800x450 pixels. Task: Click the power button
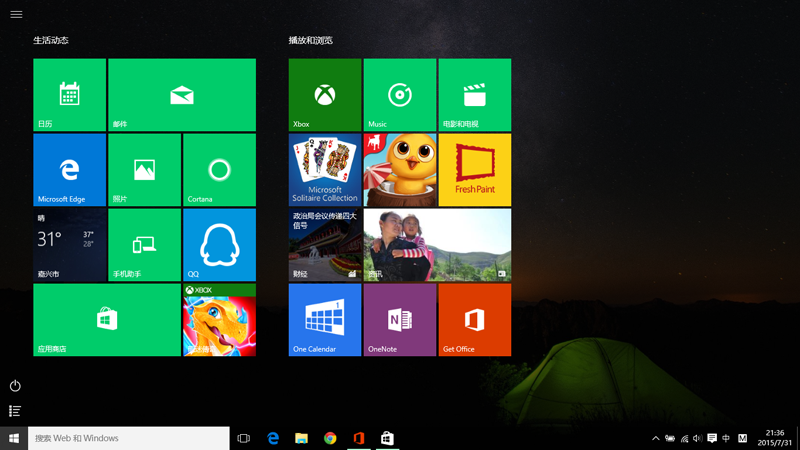15,386
